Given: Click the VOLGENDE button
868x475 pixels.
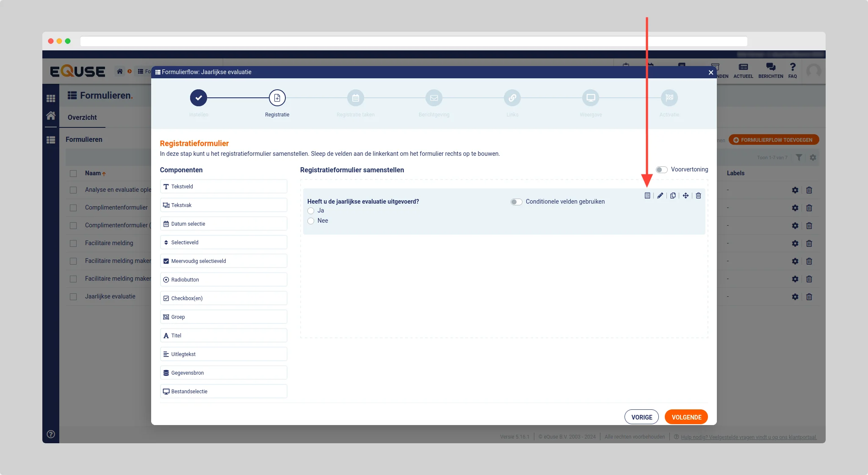Looking at the screenshot, I should point(686,417).
